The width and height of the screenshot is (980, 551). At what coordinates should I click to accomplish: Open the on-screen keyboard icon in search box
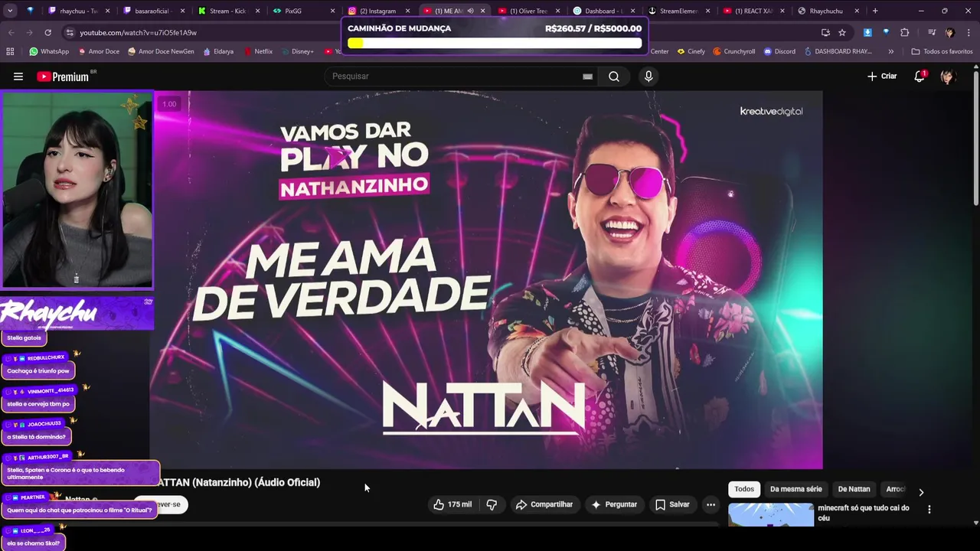tap(587, 77)
